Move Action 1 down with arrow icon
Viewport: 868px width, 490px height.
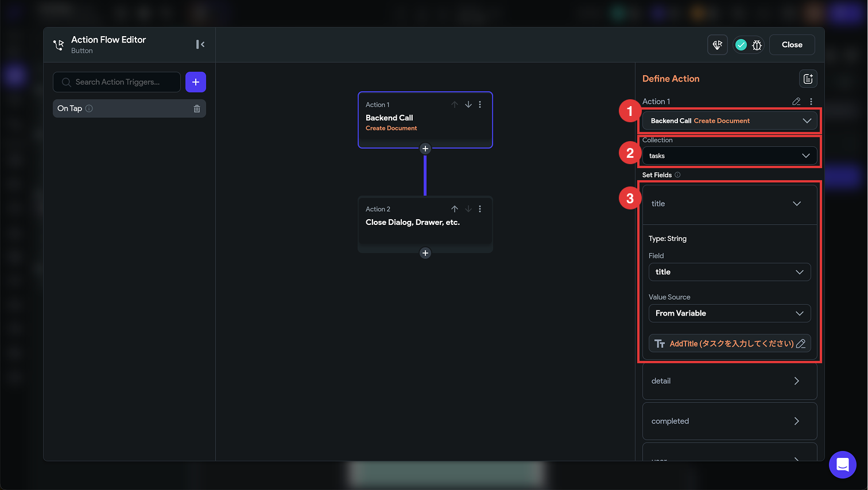[468, 104]
